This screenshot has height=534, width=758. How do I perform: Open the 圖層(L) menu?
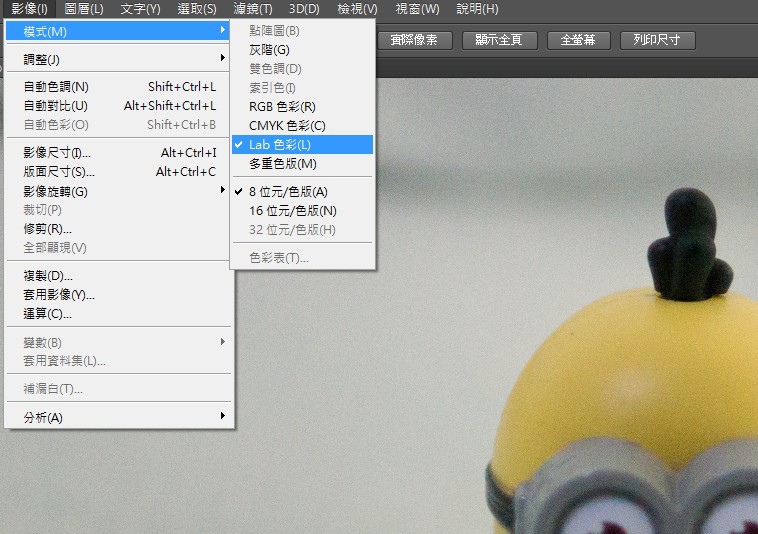coord(84,9)
